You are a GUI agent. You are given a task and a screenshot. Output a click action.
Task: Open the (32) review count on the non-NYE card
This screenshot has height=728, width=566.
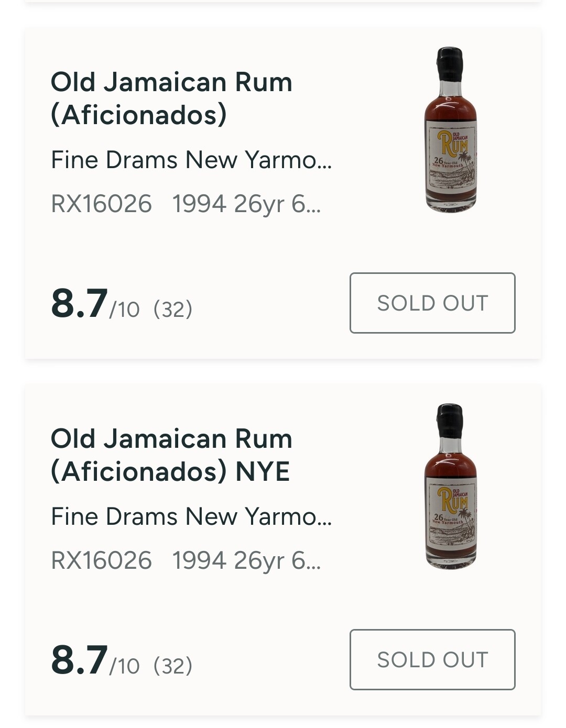tap(173, 309)
